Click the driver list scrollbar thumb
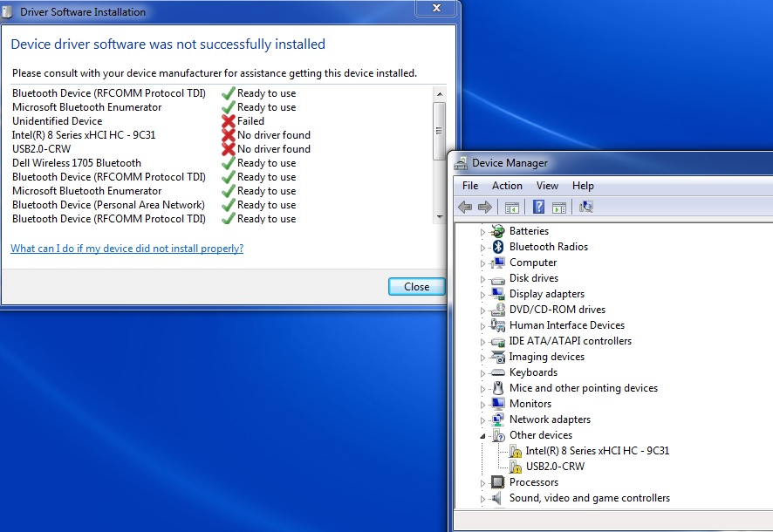 [x=439, y=131]
